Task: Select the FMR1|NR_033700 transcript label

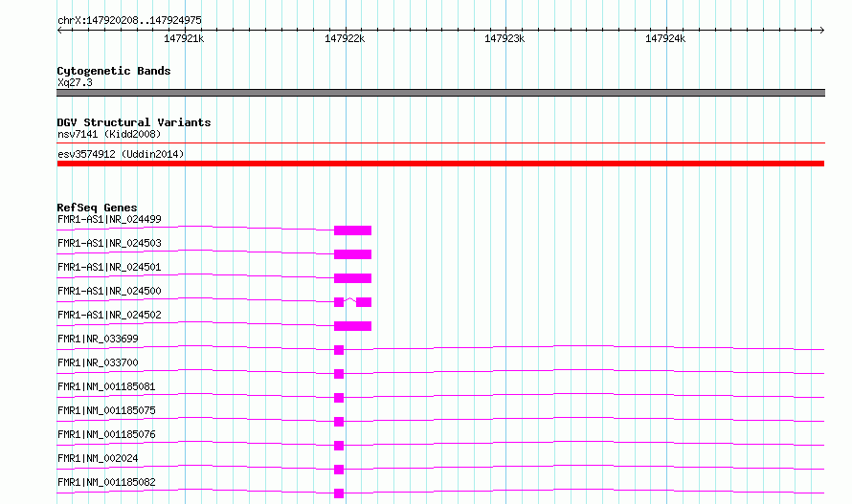Action: [x=98, y=362]
